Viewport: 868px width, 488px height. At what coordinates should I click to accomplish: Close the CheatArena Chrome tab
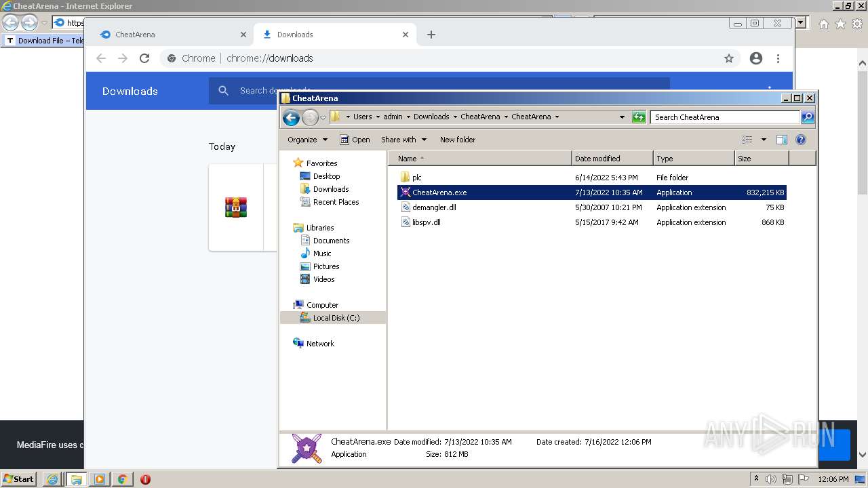[243, 35]
